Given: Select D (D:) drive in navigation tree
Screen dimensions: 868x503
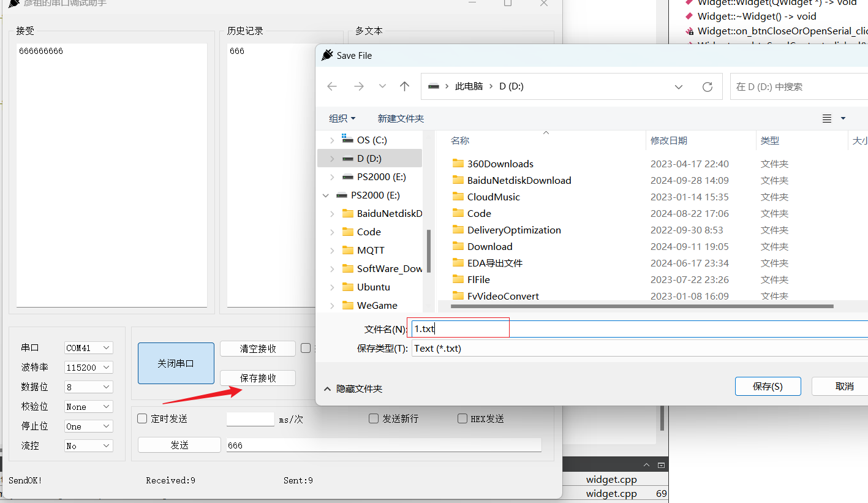Looking at the screenshot, I should (369, 158).
